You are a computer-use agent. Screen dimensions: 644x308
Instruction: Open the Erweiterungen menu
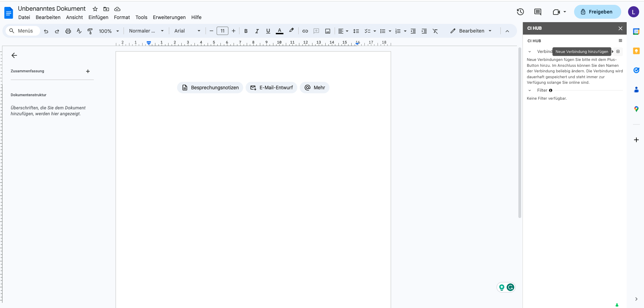coord(169,17)
